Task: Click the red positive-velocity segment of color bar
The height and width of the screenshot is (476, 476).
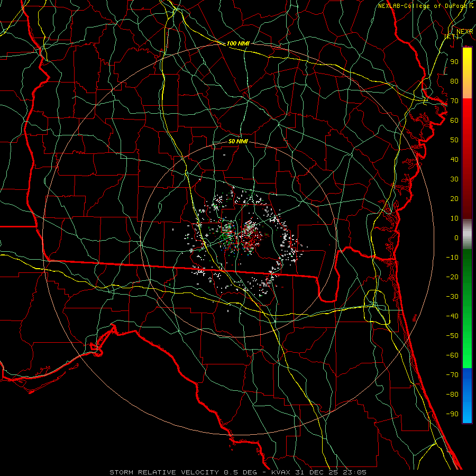Action: [x=467, y=159]
